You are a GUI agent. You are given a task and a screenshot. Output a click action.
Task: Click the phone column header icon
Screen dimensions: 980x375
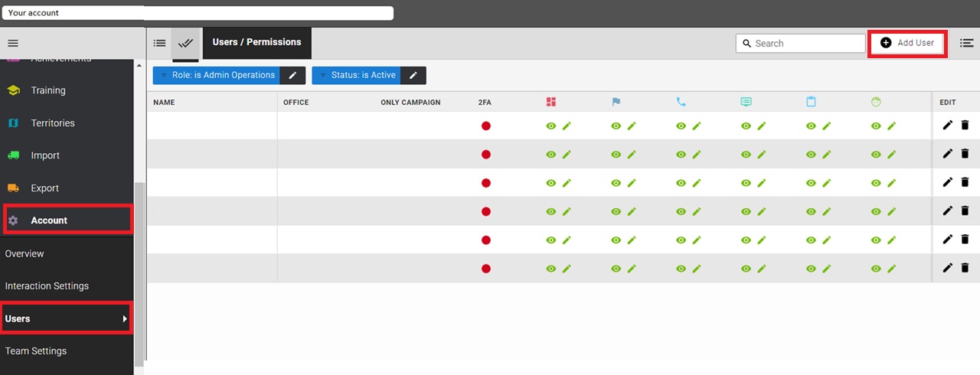pos(681,102)
